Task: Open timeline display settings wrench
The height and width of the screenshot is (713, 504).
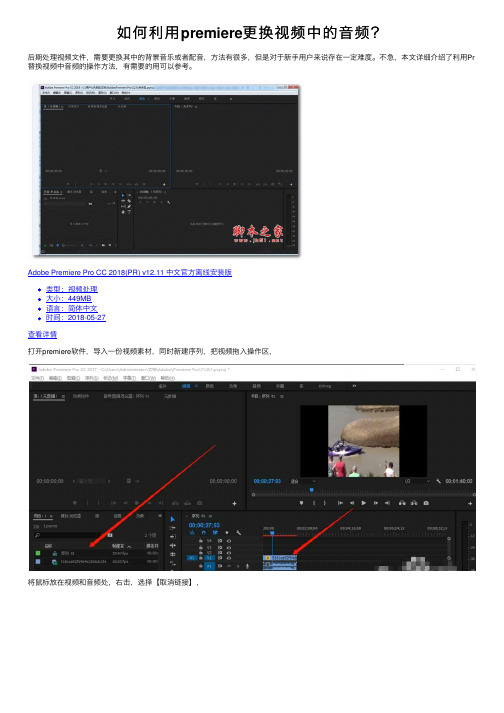Action: [x=239, y=532]
